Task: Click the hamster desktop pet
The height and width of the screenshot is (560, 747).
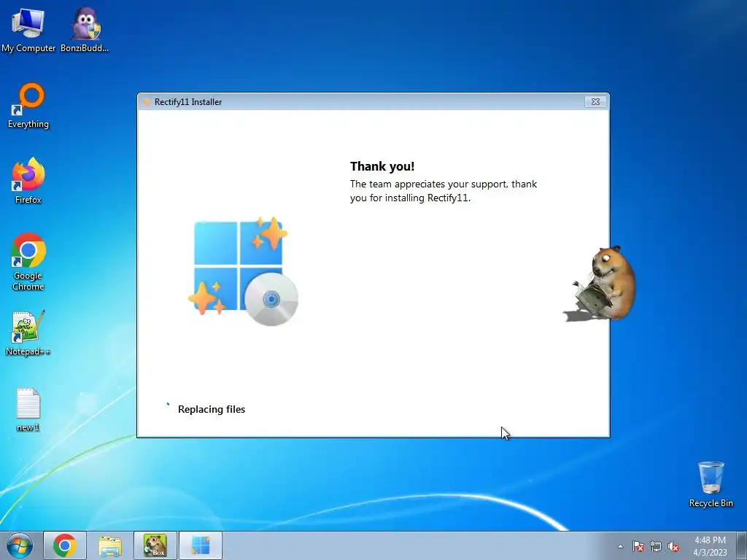Action: click(600, 283)
